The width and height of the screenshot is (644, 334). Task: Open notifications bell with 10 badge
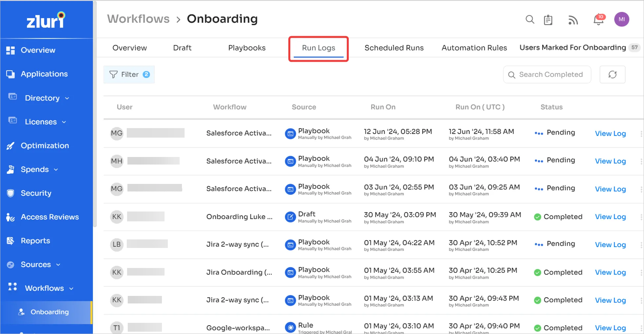tap(599, 19)
